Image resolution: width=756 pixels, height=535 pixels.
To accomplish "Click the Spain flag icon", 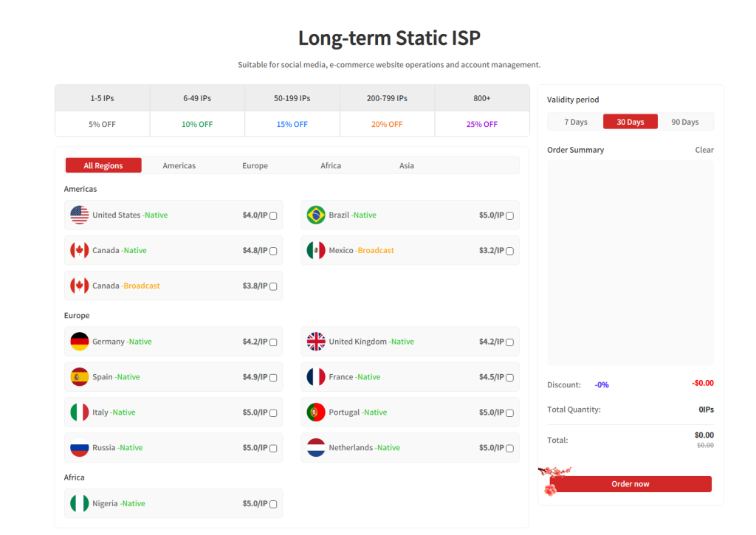I will 79,377.
